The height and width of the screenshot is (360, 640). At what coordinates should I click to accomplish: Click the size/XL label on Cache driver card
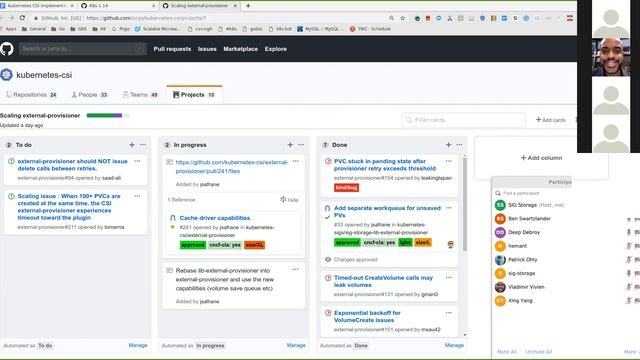[x=254, y=245]
